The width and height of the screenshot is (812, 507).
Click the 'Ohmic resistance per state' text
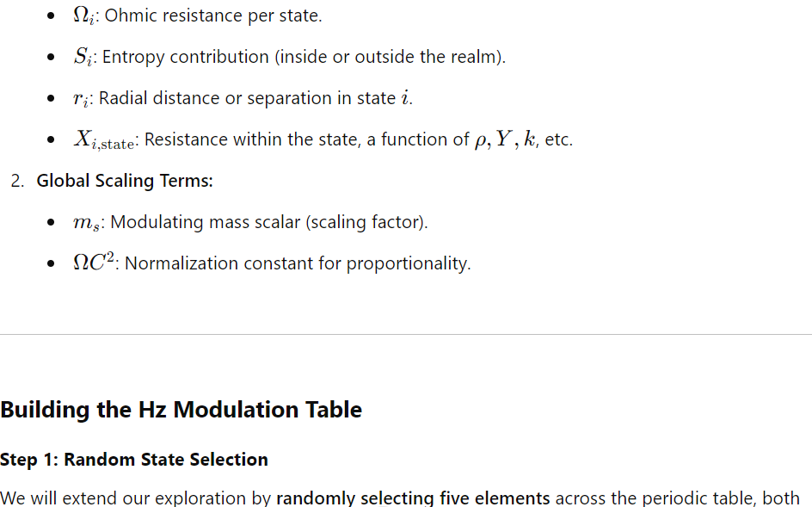coord(212,15)
